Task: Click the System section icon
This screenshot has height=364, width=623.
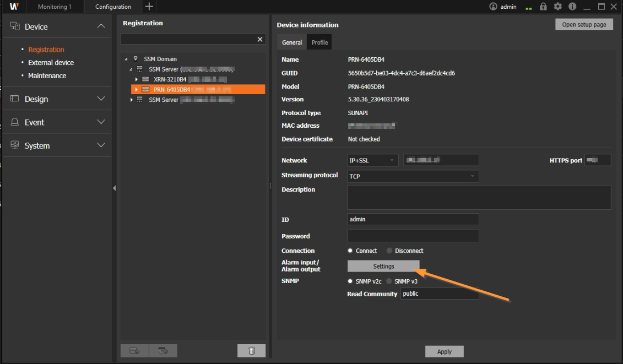Action: (15, 145)
